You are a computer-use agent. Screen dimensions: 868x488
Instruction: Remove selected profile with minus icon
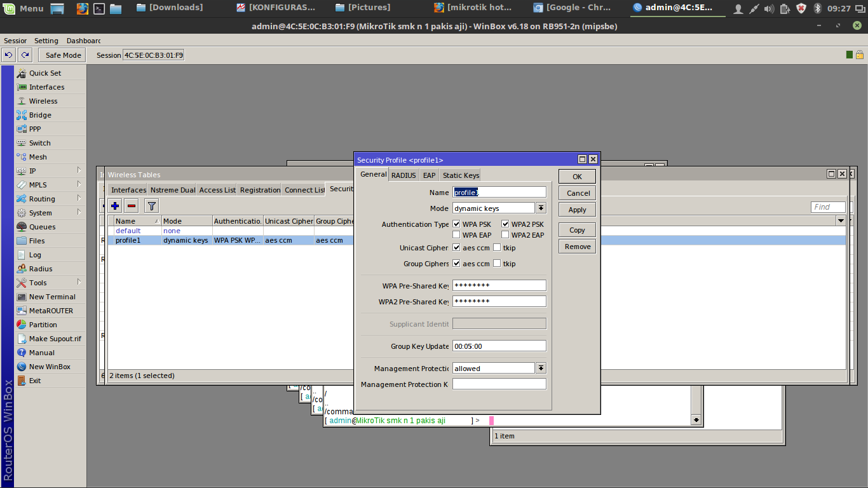point(132,205)
